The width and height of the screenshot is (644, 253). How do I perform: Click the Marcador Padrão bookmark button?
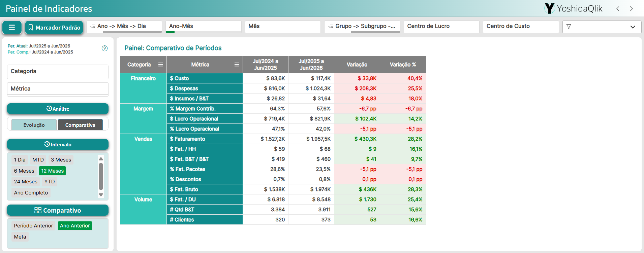54,27
